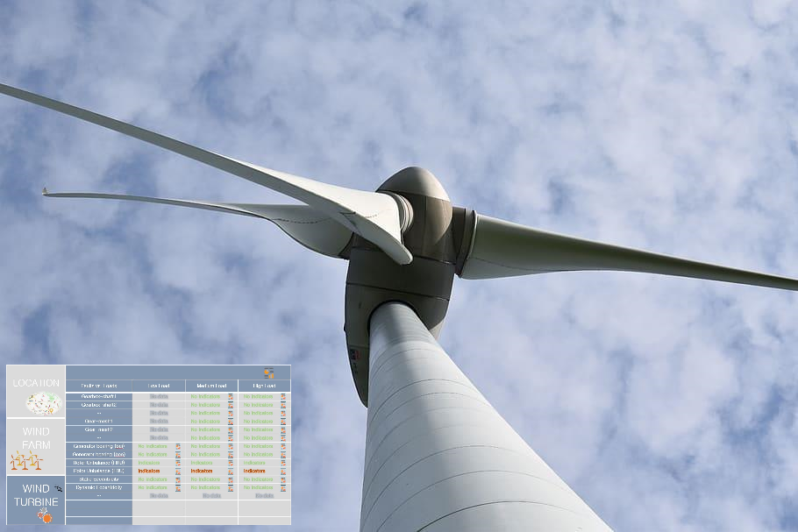Select the LOCATION sidebar section

click(35, 382)
